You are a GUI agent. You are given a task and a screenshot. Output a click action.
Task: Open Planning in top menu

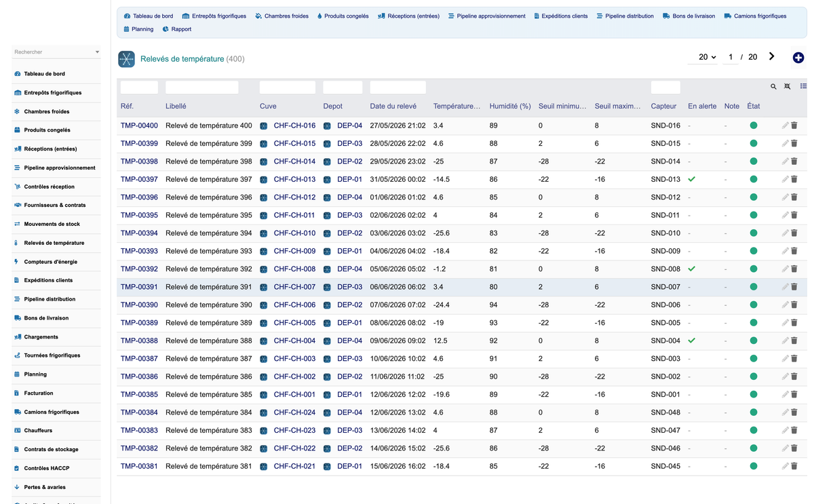[138, 29]
